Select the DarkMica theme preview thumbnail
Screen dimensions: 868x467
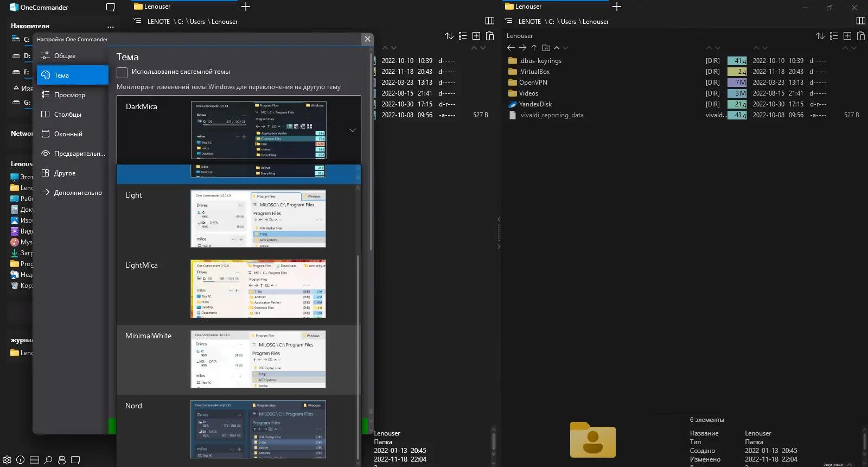point(258,130)
